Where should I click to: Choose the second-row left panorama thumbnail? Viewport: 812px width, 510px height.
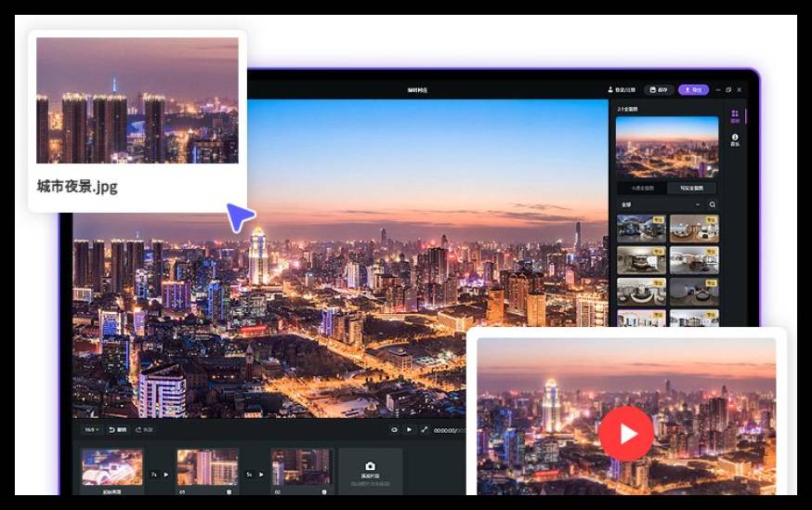point(641,260)
